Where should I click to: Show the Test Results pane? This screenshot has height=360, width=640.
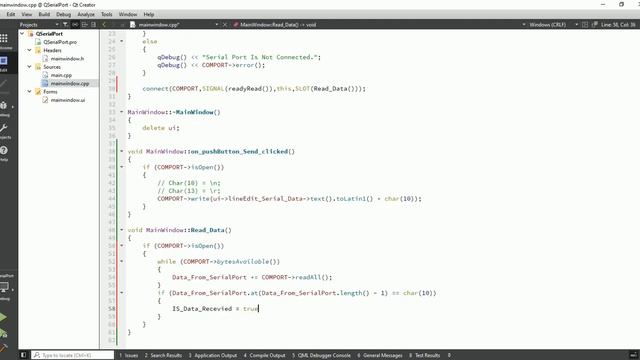point(424,356)
